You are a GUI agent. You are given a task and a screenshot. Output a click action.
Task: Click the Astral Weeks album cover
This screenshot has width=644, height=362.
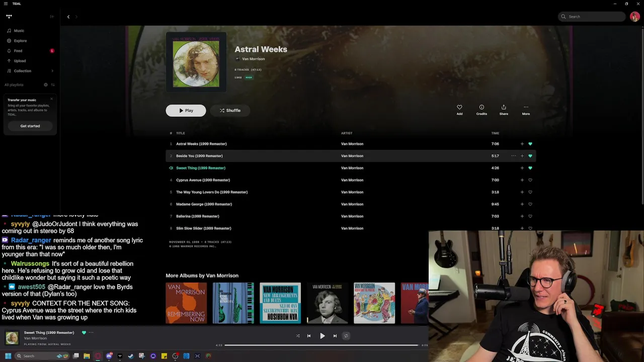196,62
